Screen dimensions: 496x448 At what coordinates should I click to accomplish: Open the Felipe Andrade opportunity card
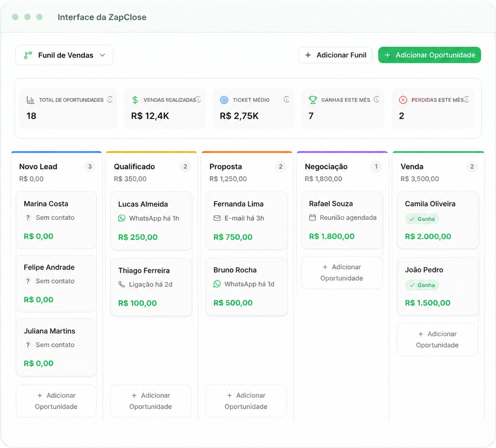point(56,284)
